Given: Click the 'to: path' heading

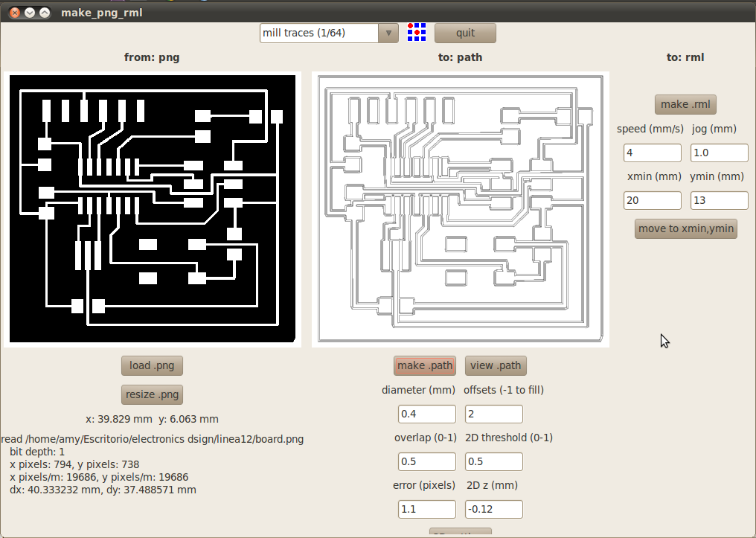Looking at the screenshot, I should pos(460,57).
